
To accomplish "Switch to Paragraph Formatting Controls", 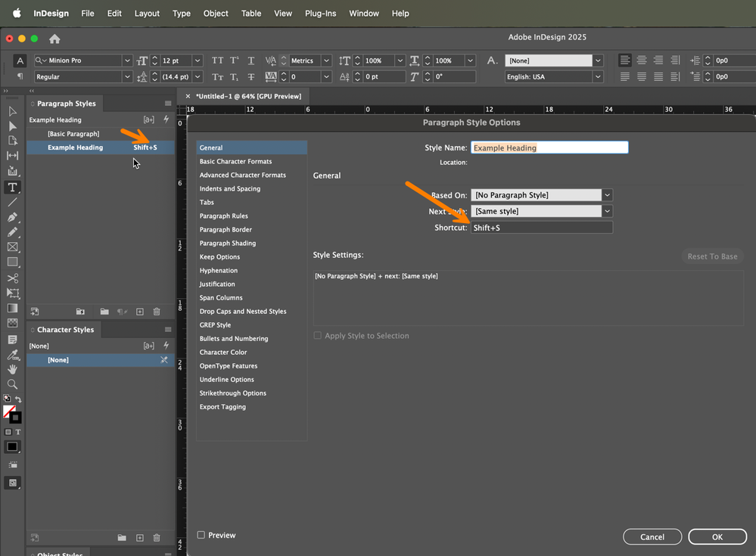I will tap(20, 76).
